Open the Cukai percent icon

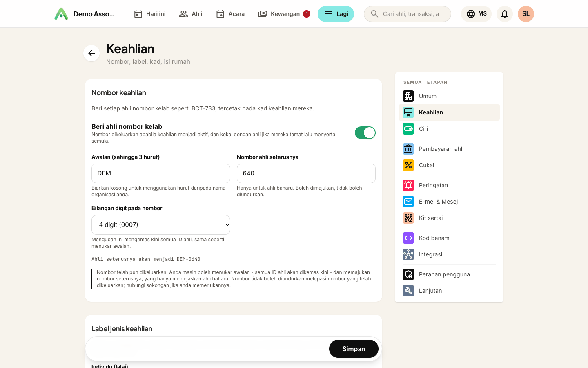pyautogui.click(x=408, y=165)
